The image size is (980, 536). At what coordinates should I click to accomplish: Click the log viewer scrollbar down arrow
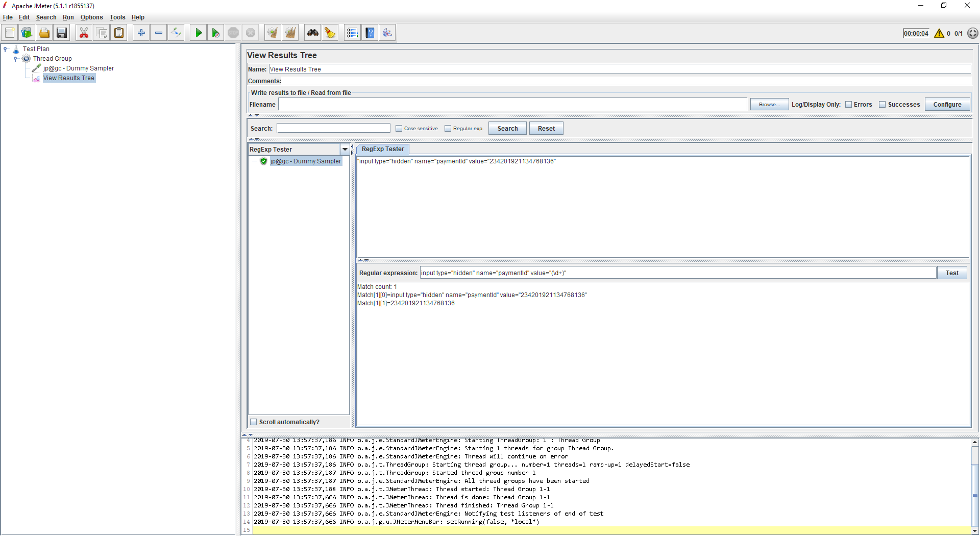[x=975, y=530]
